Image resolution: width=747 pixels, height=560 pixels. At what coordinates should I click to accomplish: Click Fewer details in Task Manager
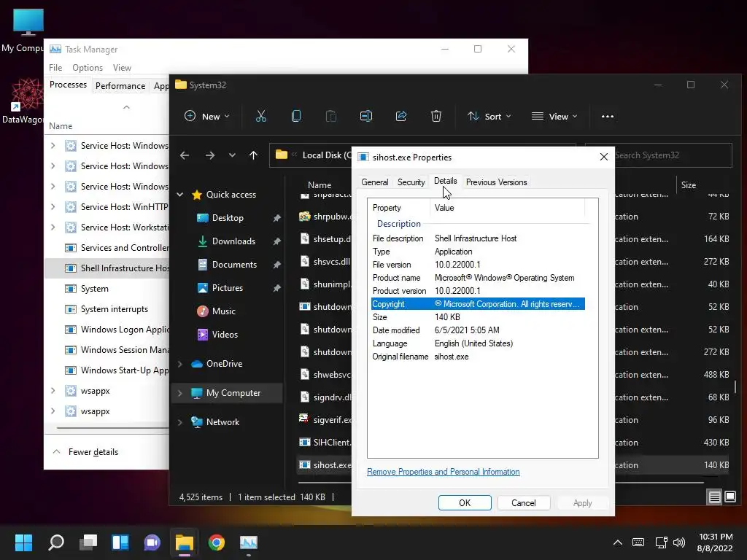(93, 452)
